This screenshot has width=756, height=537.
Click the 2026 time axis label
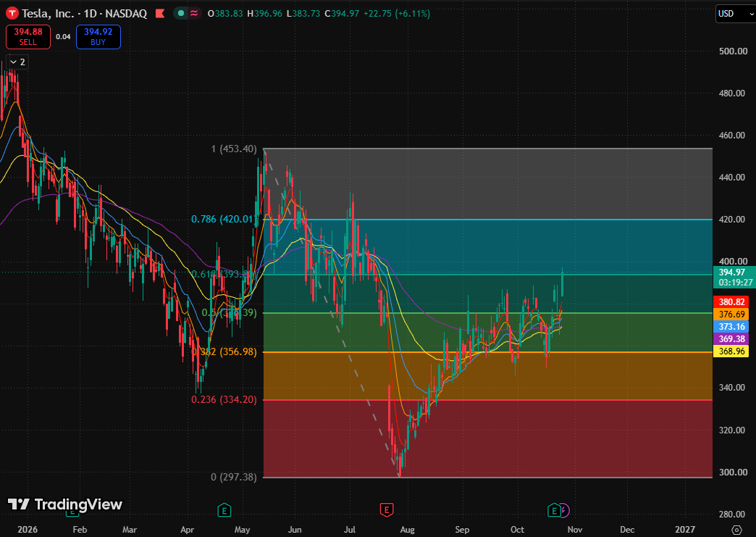tap(28, 529)
